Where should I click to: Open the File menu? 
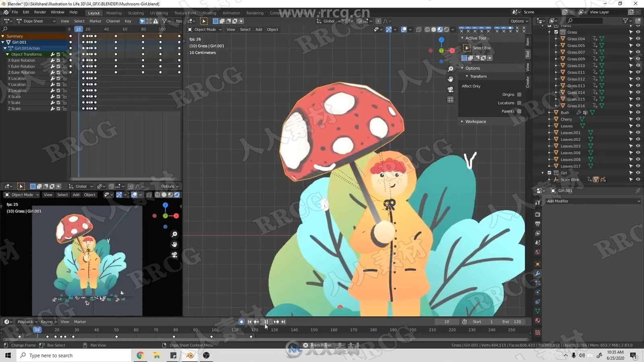pyautogui.click(x=15, y=12)
